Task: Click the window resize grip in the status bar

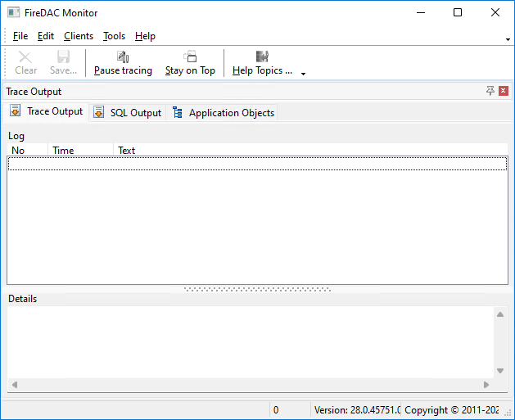Action: point(508,413)
